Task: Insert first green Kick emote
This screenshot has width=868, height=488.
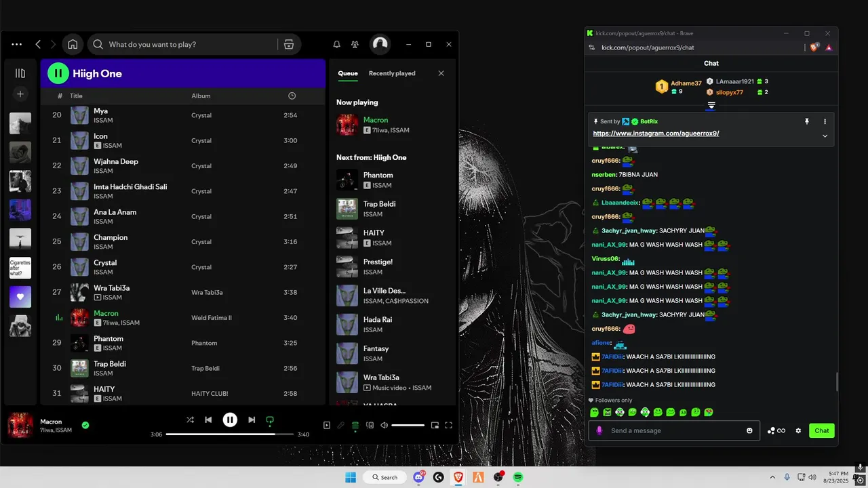Action: (594, 412)
